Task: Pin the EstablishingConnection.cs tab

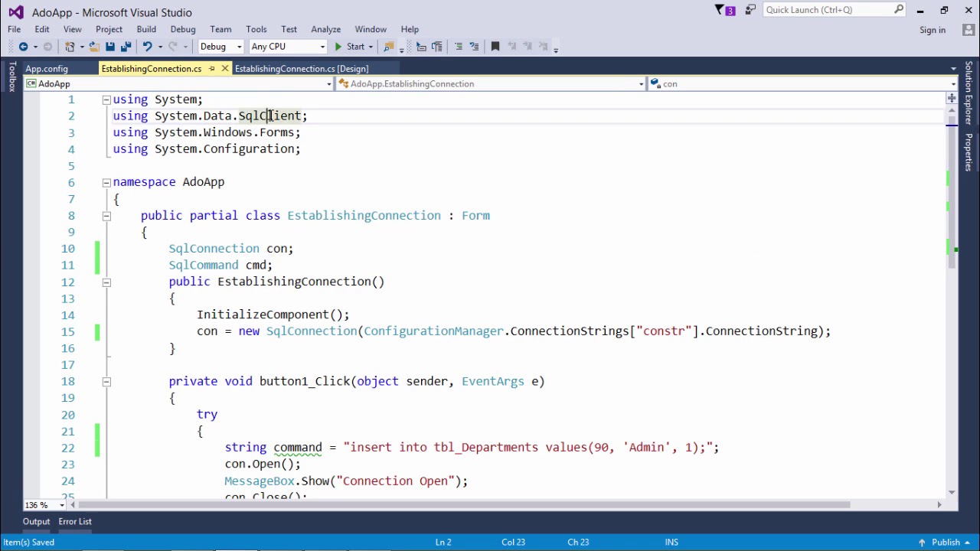Action: [x=212, y=69]
